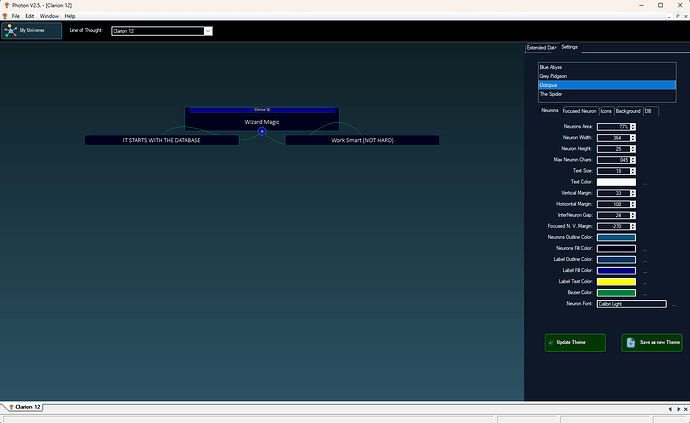
Task: Click the My Universe network icon
Action: [11, 30]
